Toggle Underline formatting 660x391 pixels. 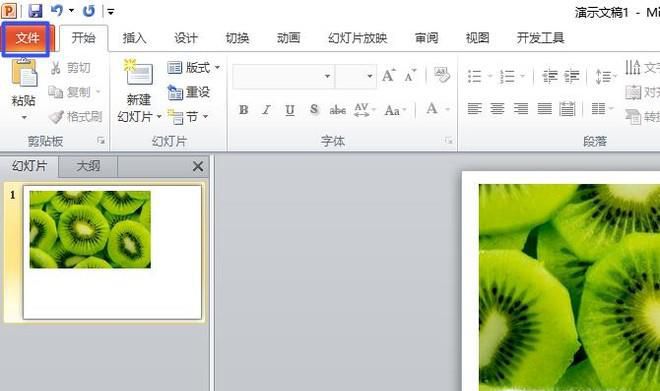[290, 110]
